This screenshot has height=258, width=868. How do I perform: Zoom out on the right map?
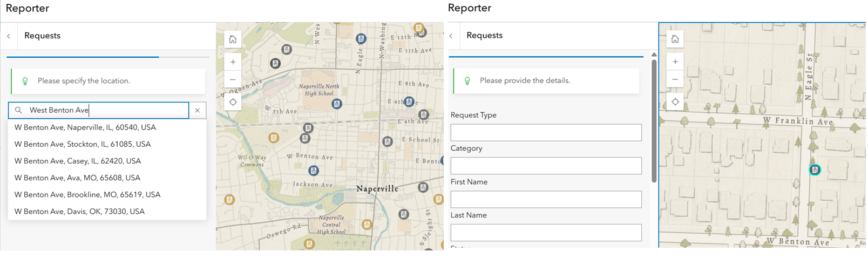pos(675,79)
